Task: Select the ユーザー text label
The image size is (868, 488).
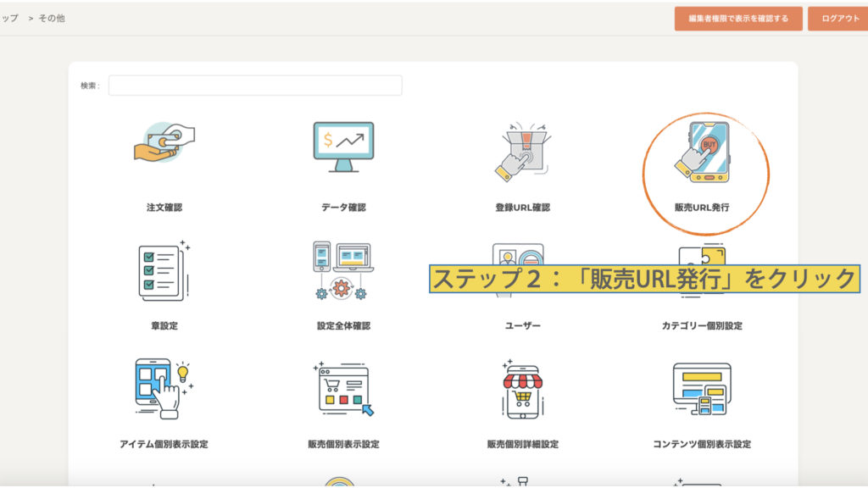Action: pos(522,326)
